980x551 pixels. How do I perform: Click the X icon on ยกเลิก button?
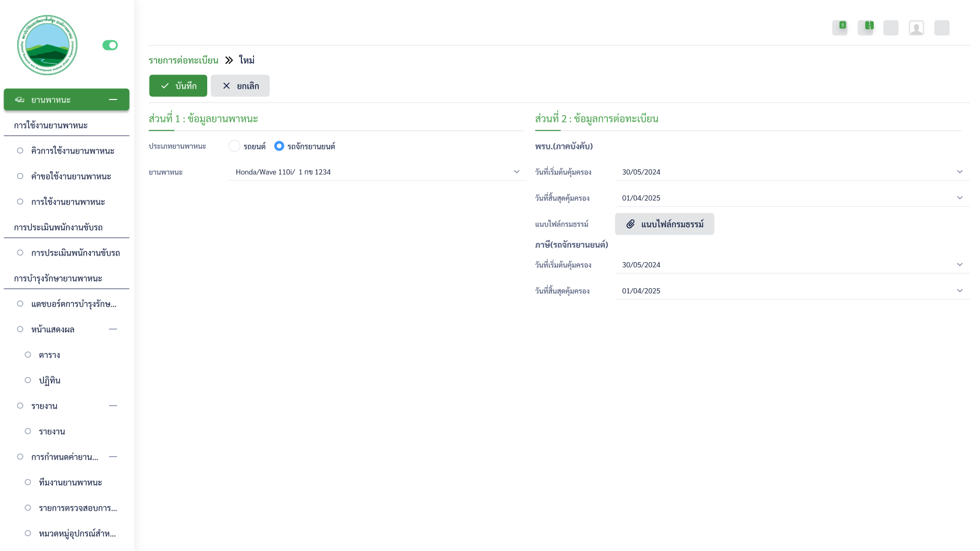226,86
